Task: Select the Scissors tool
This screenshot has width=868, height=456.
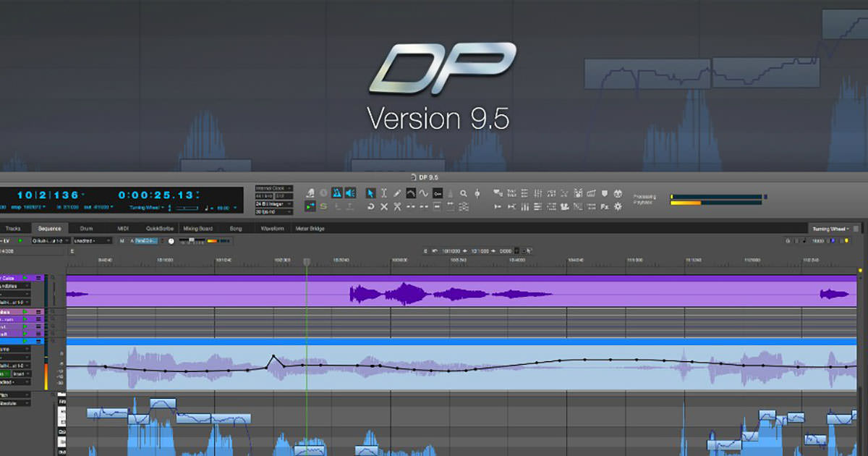Action: coord(397,207)
